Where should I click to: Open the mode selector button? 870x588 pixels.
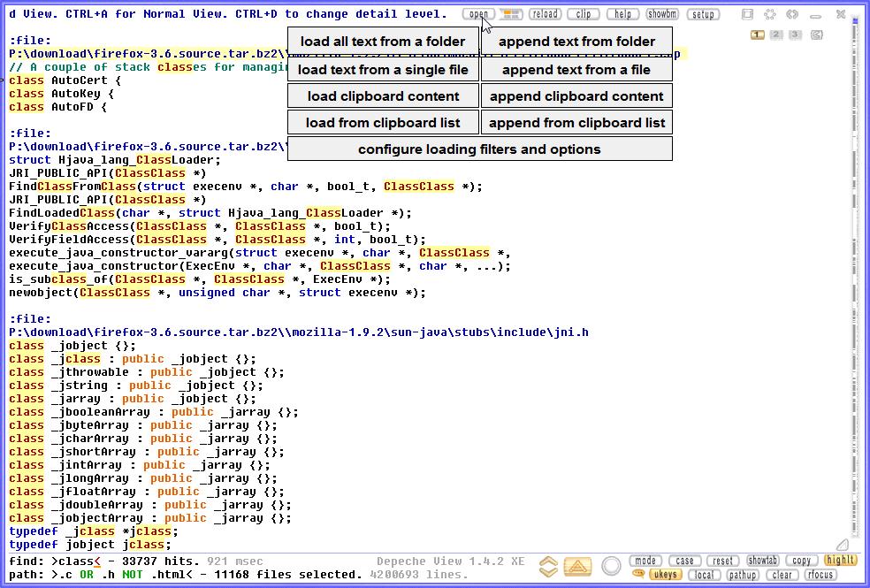coord(645,561)
